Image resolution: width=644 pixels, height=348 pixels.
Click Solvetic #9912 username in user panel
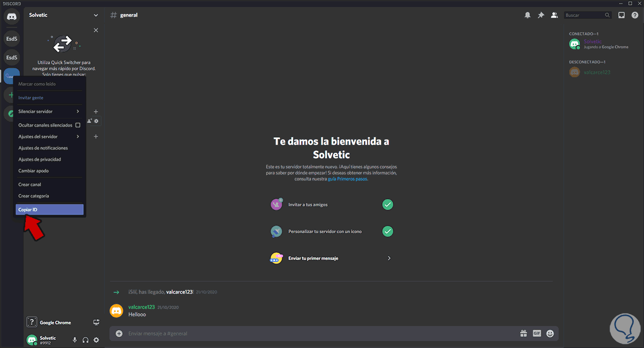pyautogui.click(x=48, y=340)
